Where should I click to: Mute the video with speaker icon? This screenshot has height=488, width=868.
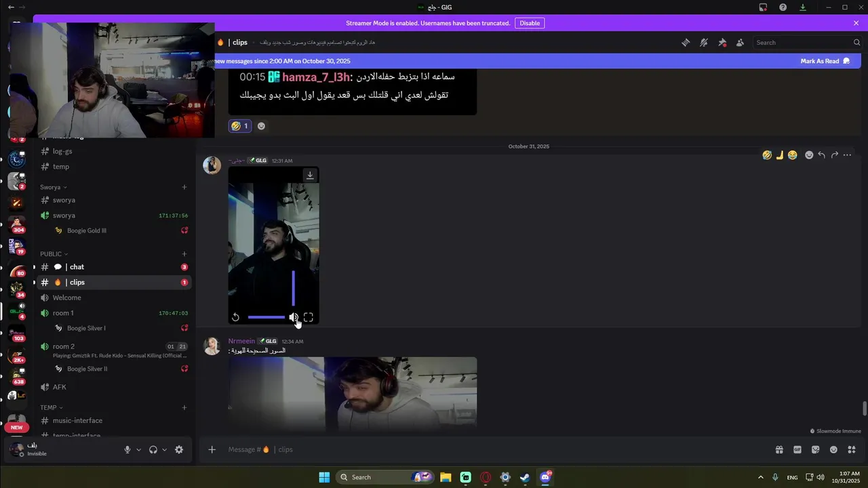click(293, 317)
